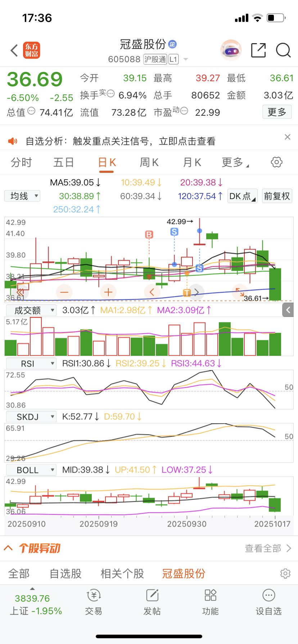Select the 全部 filter tab
This screenshot has height=644, width=298.
19,573
